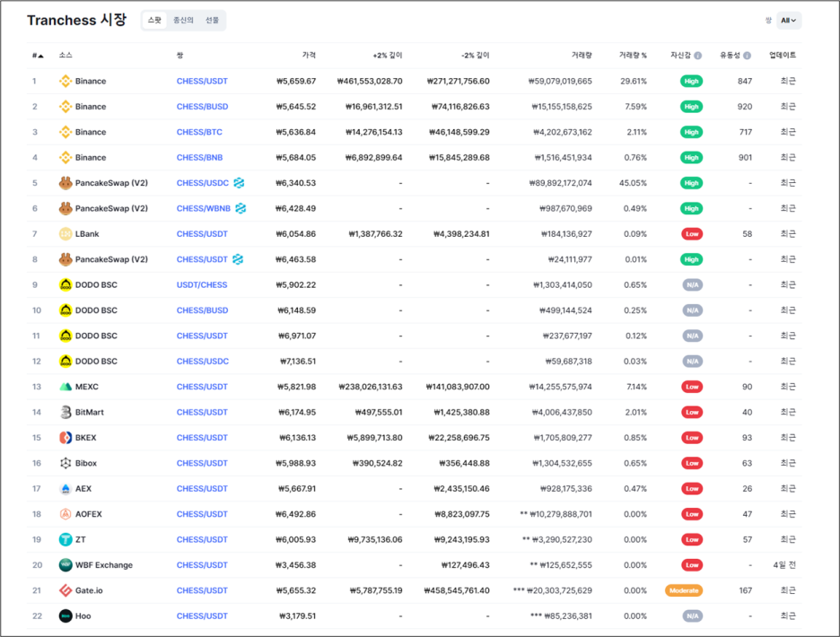Image resolution: width=840 pixels, height=637 pixels.
Task: Open the Hoo CHESS/USDT pair link
Action: [202, 615]
